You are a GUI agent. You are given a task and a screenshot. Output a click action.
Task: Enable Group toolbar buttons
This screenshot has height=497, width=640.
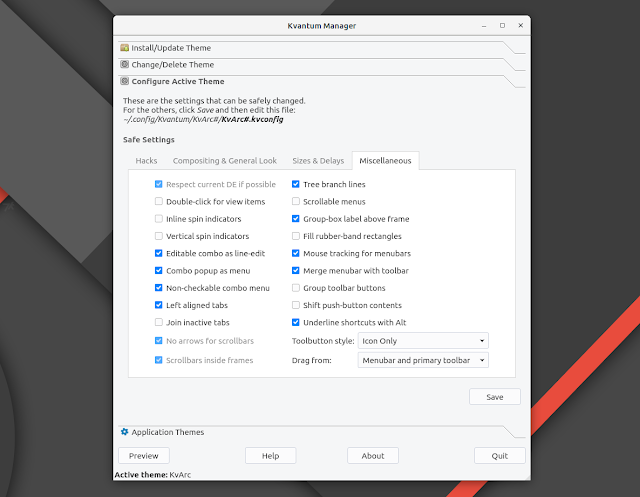coord(295,288)
